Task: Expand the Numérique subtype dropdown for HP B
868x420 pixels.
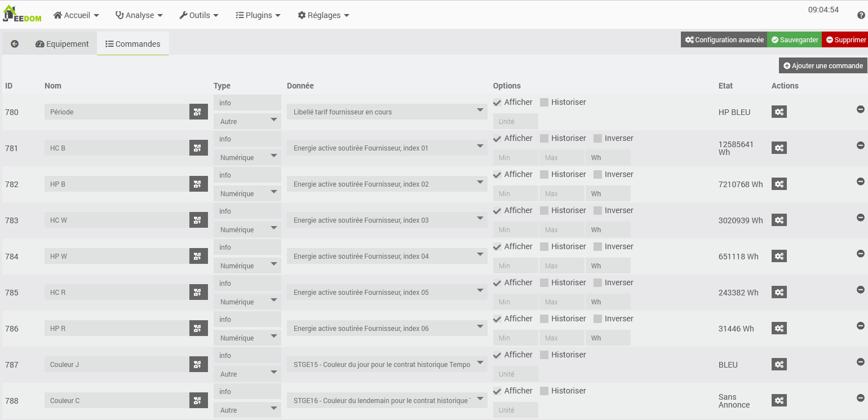Action: [247, 193]
